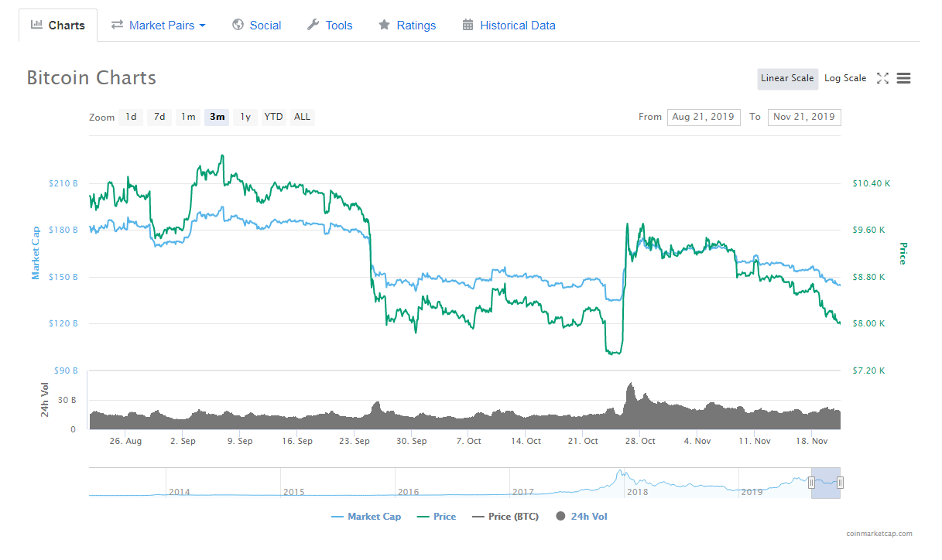
Task: Click the $210 B market cap label
Action: (x=63, y=184)
